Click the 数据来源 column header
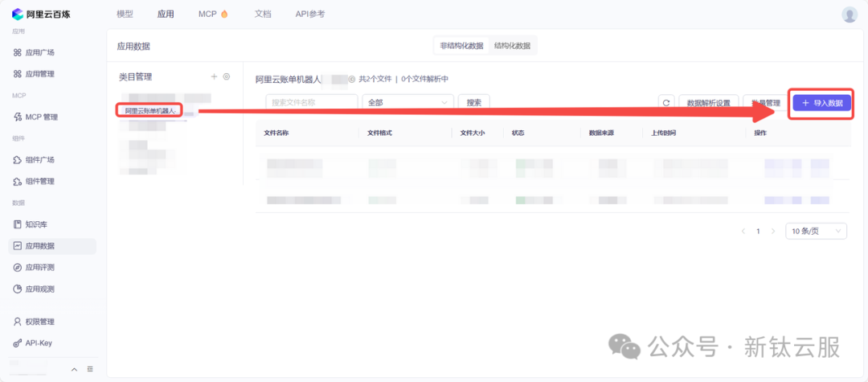Image resolution: width=868 pixels, height=382 pixels. [x=602, y=133]
